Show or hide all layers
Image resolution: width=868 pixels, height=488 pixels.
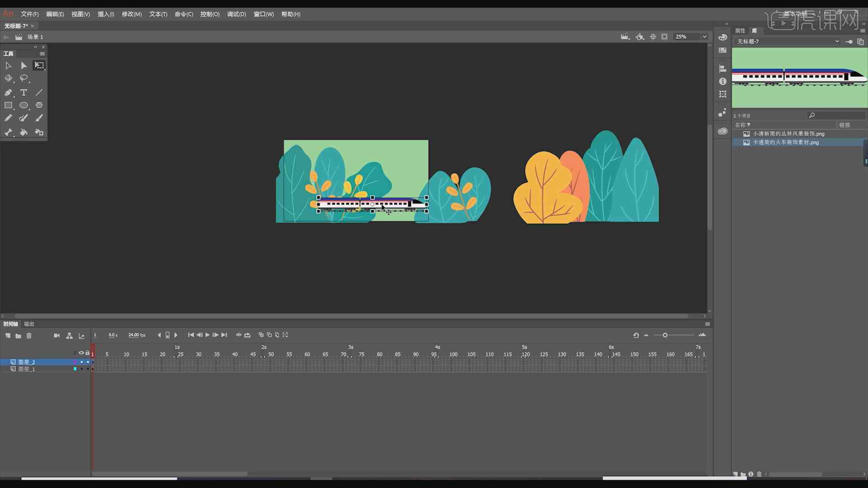click(81, 353)
